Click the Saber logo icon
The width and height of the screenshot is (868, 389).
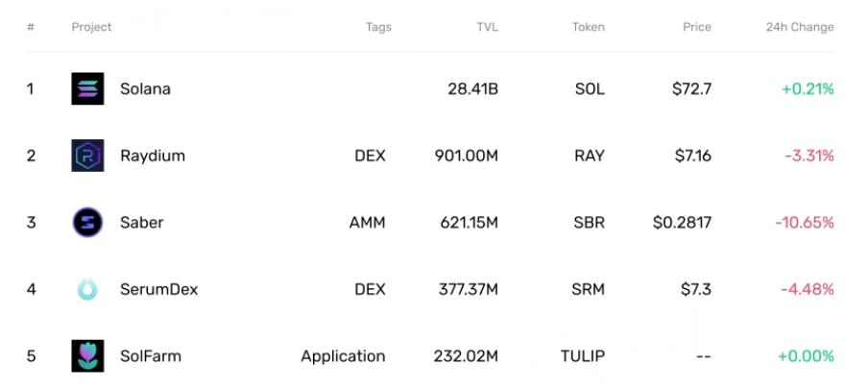[x=87, y=223]
